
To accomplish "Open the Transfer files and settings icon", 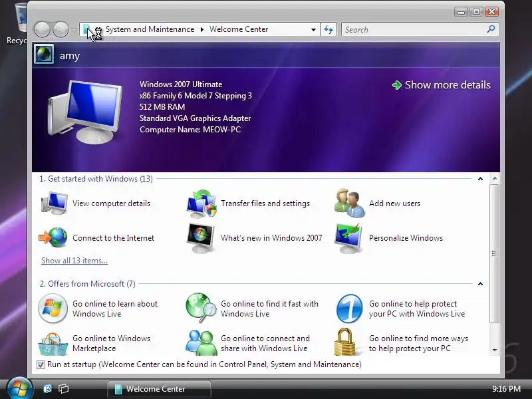I will click(x=201, y=203).
